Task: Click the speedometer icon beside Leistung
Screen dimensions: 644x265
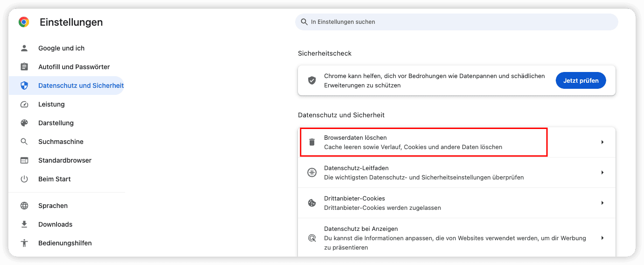Action: pos(24,104)
